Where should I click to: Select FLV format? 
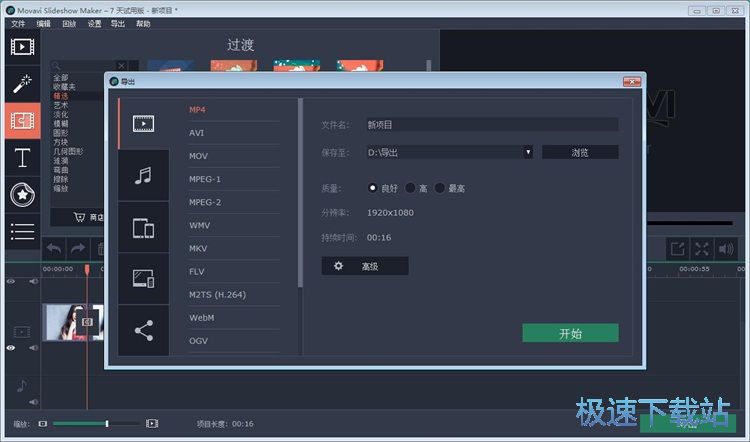tap(197, 271)
